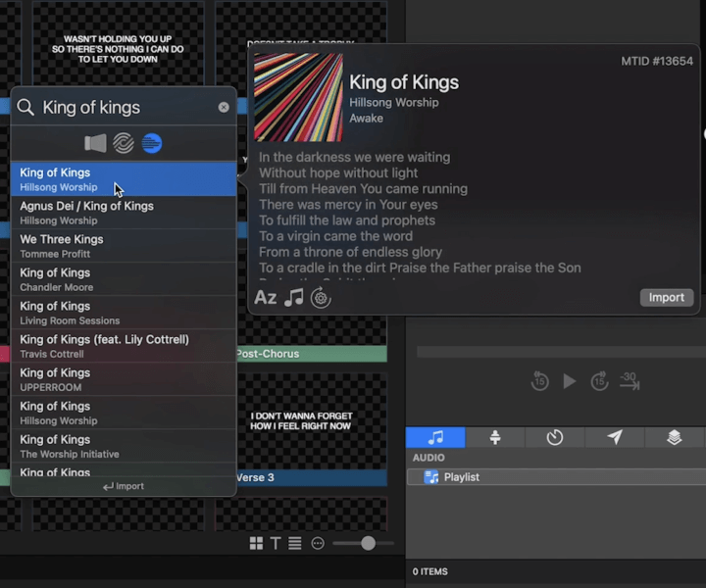Switch to grid view
The height and width of the screenshot is (588, 706).
click(x=256, y=544)
